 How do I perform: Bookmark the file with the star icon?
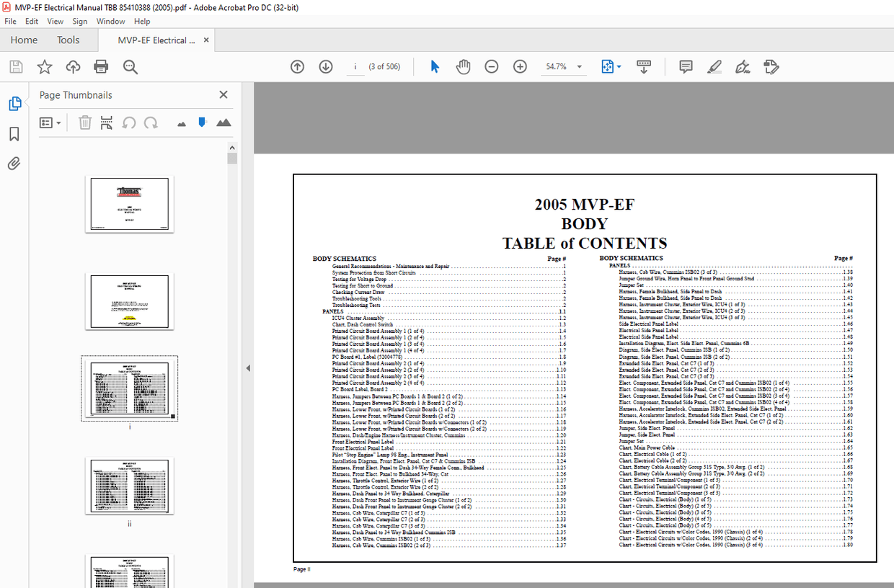tap(45, 67)
